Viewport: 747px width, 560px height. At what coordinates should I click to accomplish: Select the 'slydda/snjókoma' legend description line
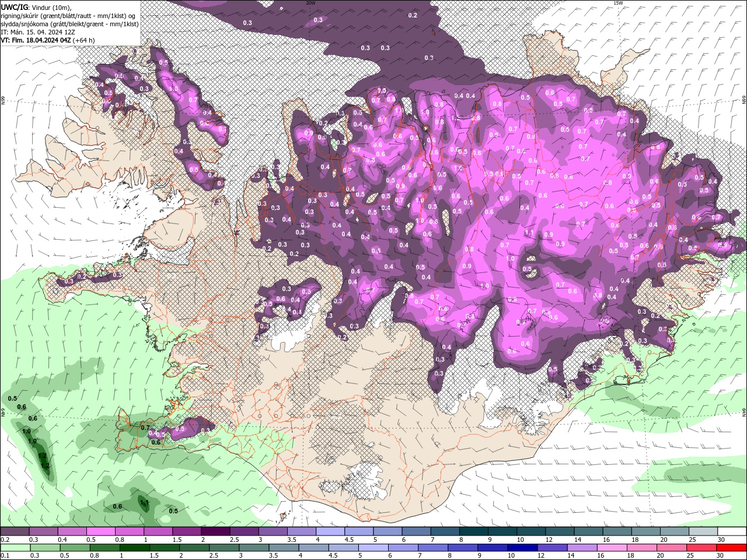click(x=69, y=24)
